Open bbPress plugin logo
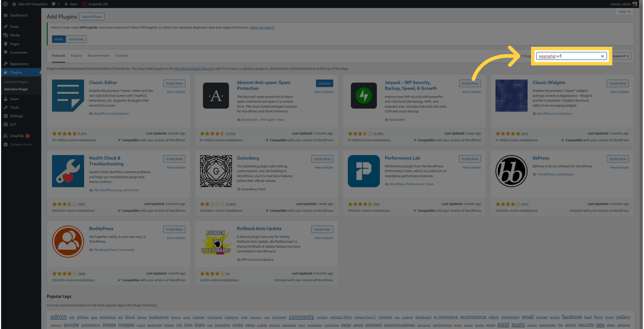644x329 pixels. (x=512, y=171)
